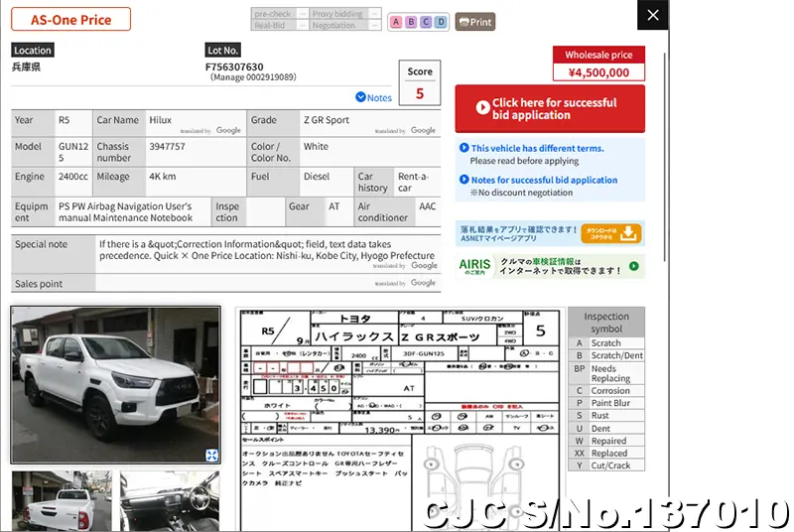Click Manage number 0002919089
Image resolution: width=794 pixels, height=532 pixels.
click(x=253, y=77)
